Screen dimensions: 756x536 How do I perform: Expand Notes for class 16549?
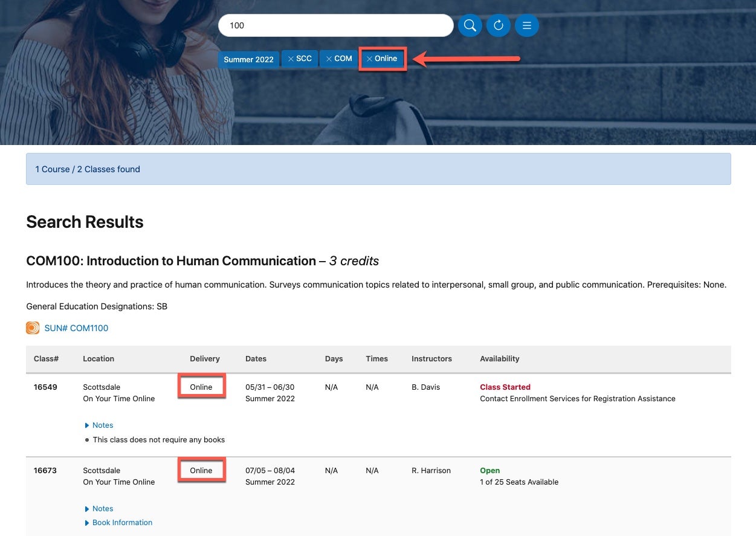pos(99,425)
